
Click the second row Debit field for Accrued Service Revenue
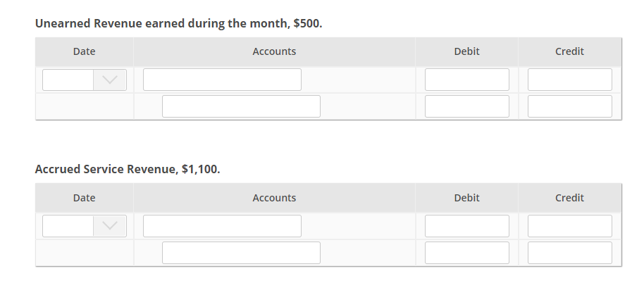(x=467, y=253)
